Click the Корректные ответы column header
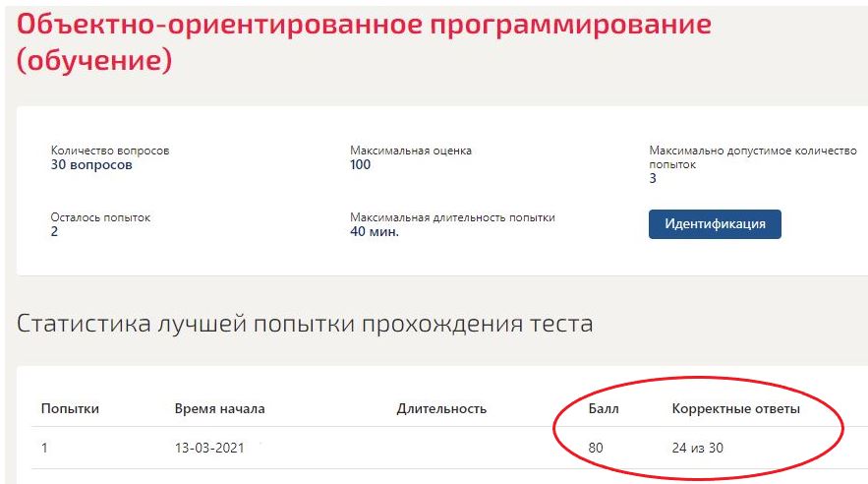Screen dimensions: 868x484 tap(735, 408)
